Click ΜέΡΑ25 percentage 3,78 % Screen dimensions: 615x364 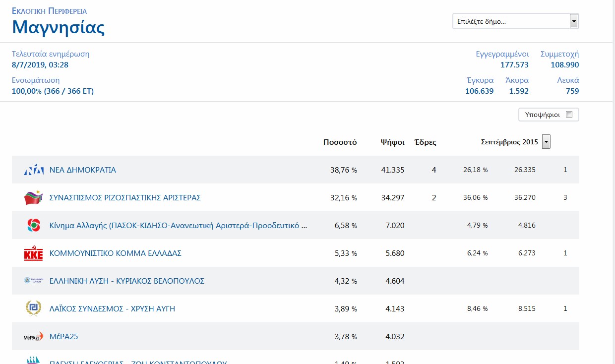pos(346,337)
